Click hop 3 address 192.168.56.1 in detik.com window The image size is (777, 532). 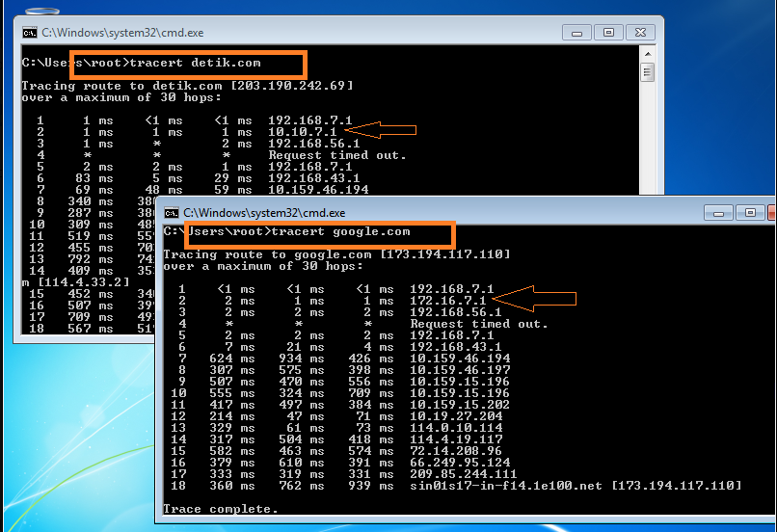coord(314,144)
